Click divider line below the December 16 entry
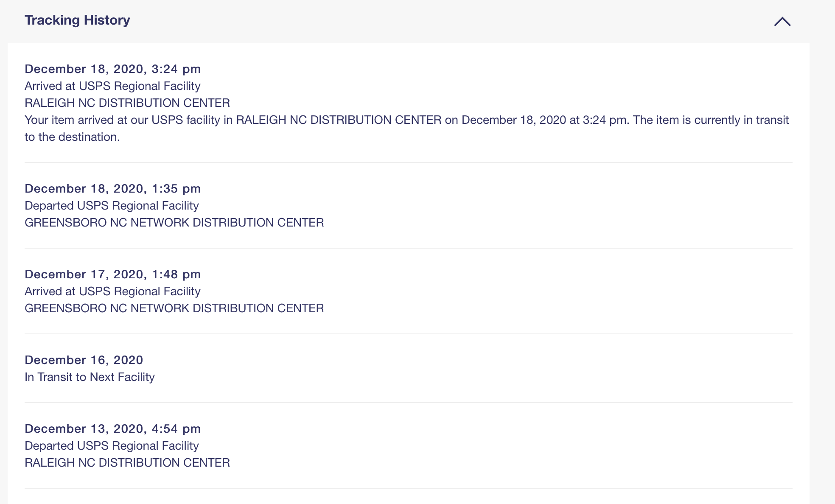 click(x=408, y=403)
